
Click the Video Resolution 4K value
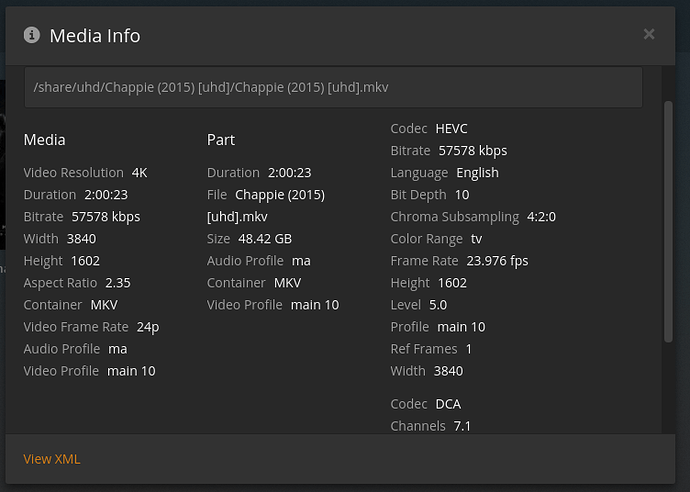coord(139,173)
